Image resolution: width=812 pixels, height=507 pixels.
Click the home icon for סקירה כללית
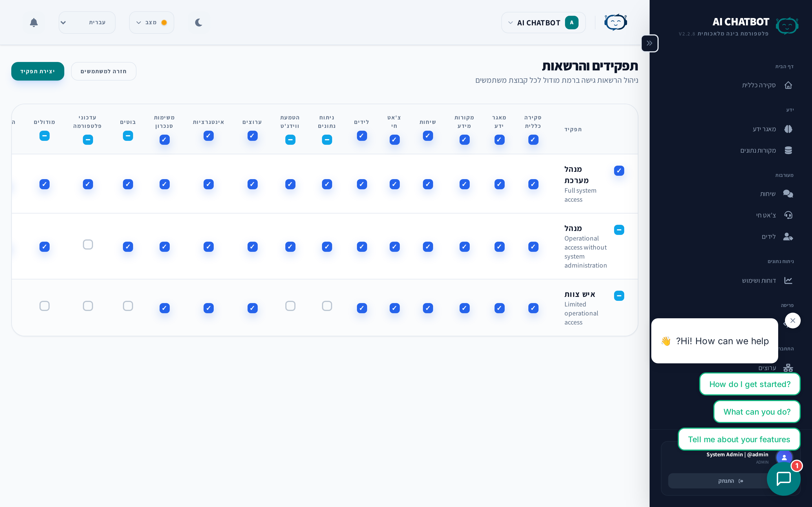tap(788, 85)
